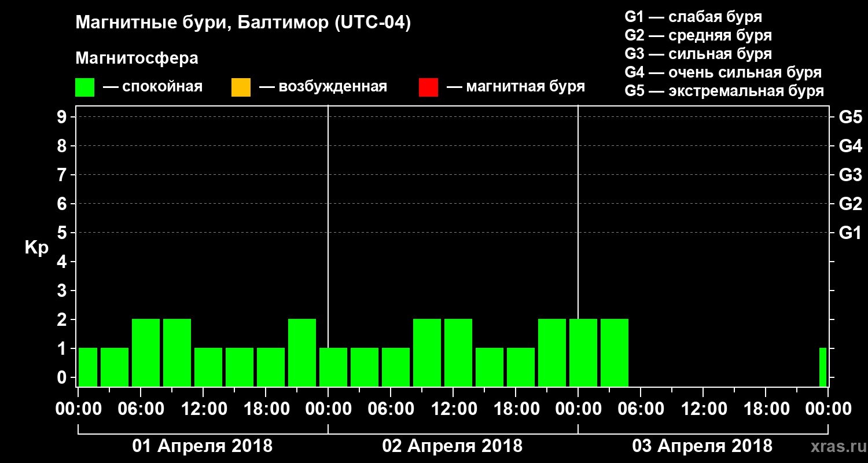Click the vertical midnight line starting 03 Апреля

(578, 246)
